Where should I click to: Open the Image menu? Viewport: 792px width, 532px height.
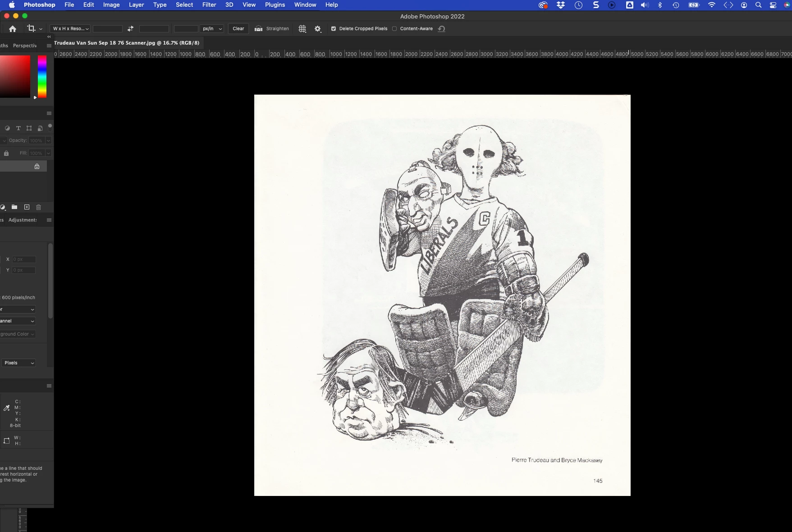click(x=111, y=5)
